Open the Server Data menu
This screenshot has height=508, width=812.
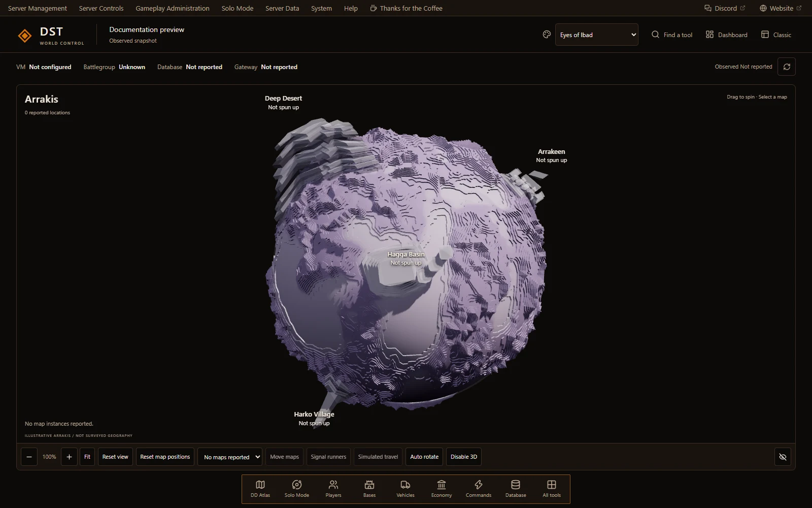tap(282, 8)
